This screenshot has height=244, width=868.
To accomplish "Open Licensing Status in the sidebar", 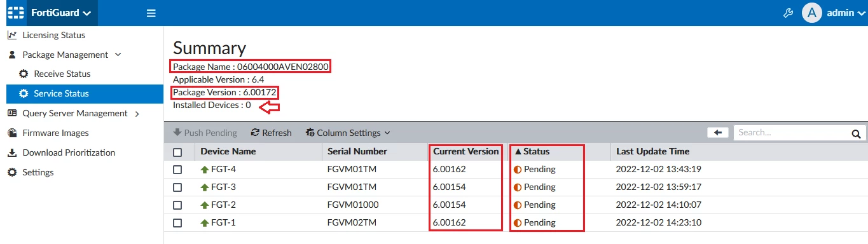I will tap(53, 35).
